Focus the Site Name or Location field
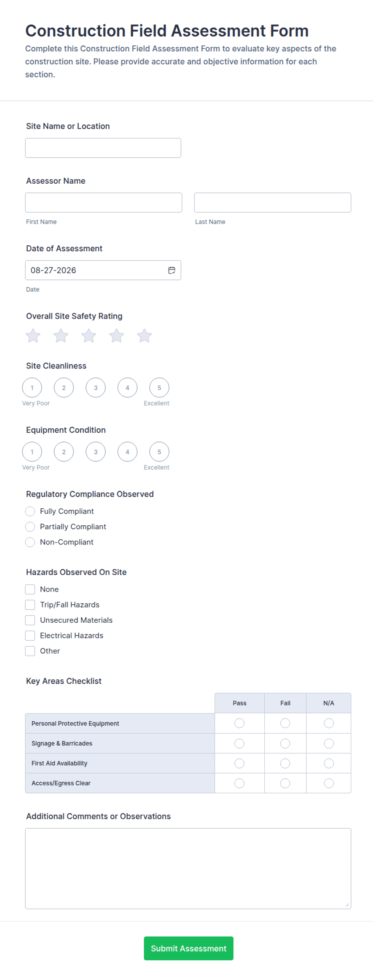This screenshot has width=373, height=980. (103, 148)
